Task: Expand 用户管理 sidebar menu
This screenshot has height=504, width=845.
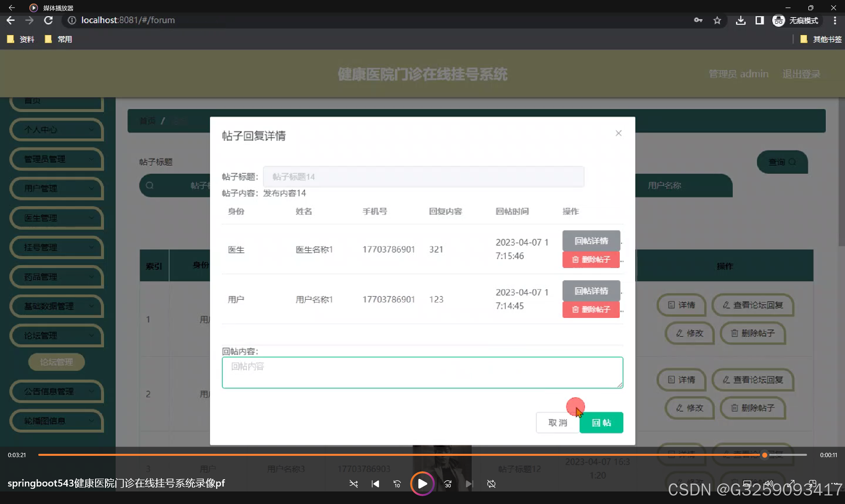Action: (57, 188)
